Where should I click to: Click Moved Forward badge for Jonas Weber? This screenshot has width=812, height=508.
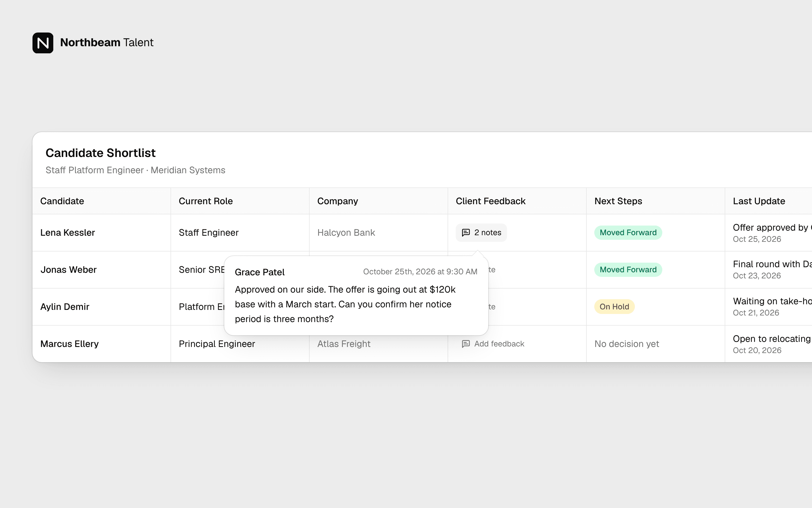[628, 269]
